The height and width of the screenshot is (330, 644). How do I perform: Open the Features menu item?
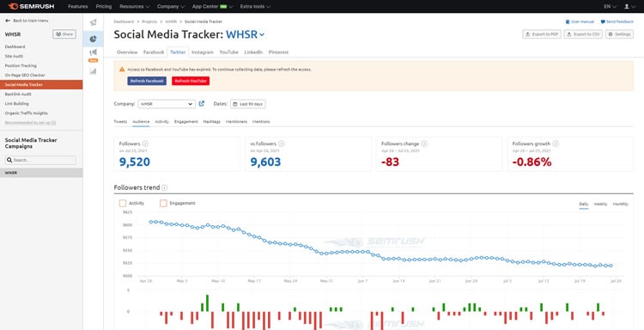(77, 7)
